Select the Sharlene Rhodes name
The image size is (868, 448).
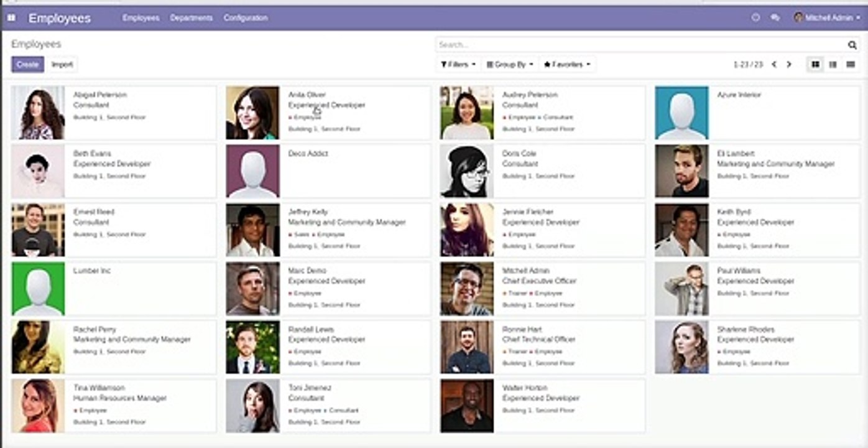click(x=746, y=329)
